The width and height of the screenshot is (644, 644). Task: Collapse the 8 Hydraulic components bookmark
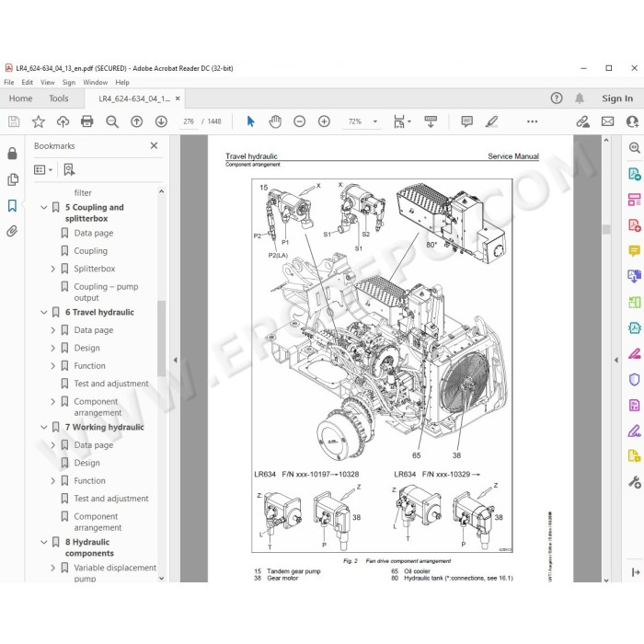pos(44,543)
